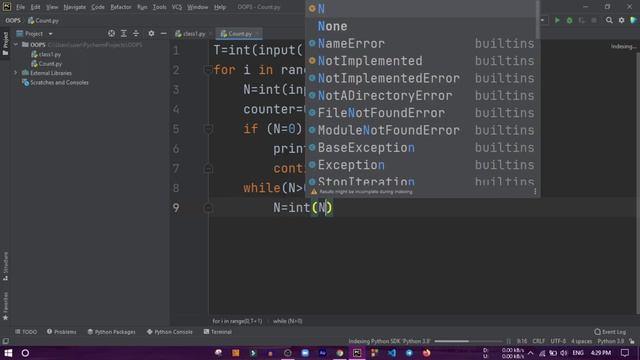Click OOPS in the navigation breadcrumb
This screenshot has height=360, width=640.
click(x=13, y=20)
